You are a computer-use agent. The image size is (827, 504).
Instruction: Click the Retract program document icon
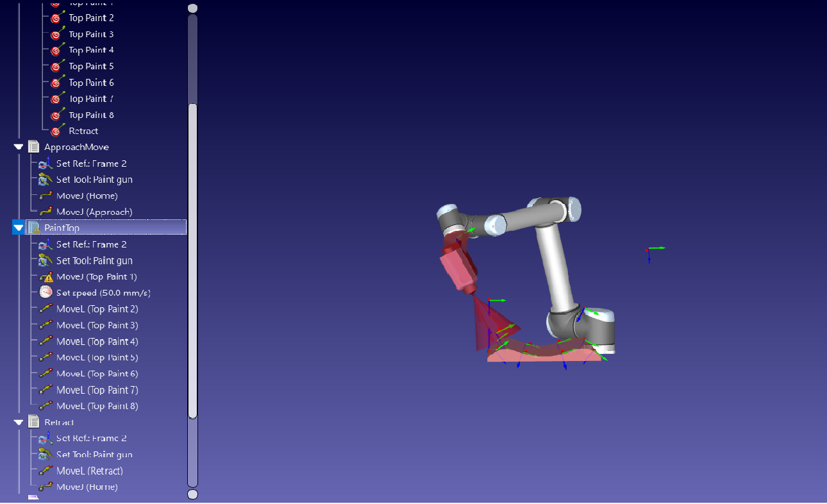pyautogui.click(x=34, y=422)
